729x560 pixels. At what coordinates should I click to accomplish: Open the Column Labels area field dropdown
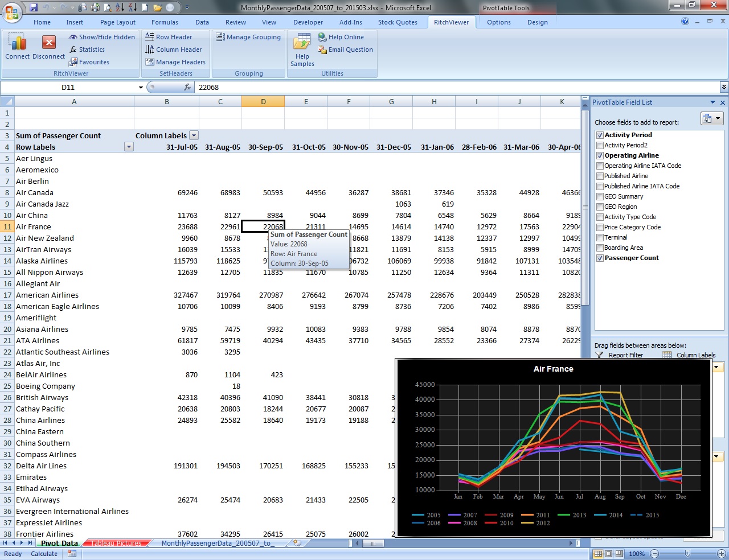[x=717, y=367]
